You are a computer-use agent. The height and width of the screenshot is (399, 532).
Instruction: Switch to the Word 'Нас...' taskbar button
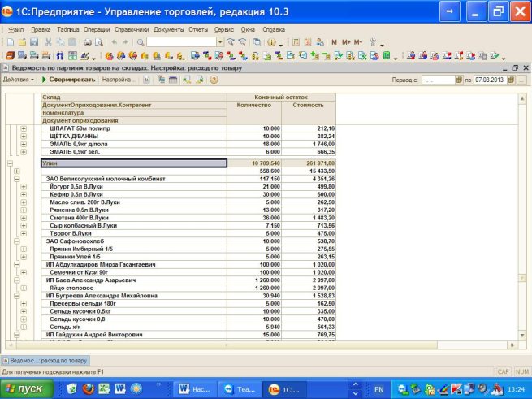click(x=194, y=389)
